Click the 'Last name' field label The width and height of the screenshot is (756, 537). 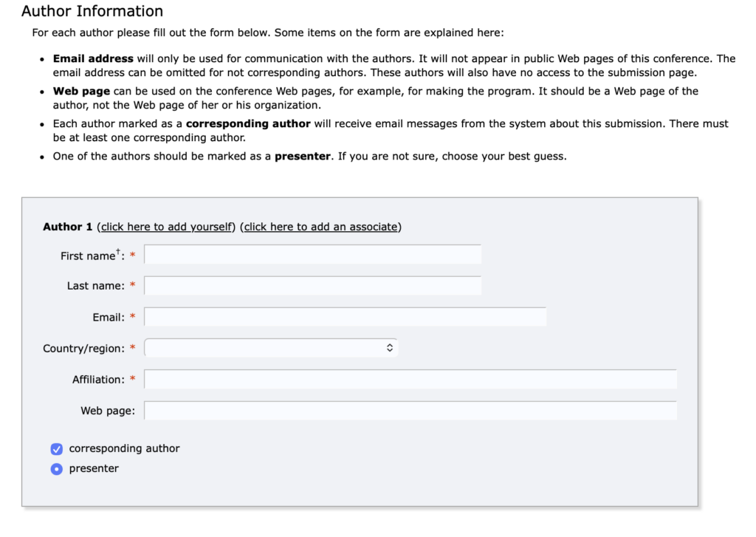click(95, 286)
